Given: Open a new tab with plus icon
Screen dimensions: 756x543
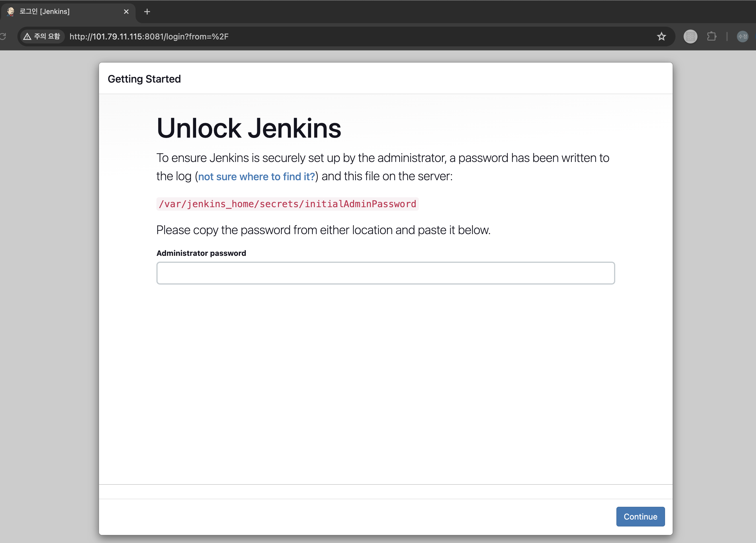Looking at the screenshot, I should coord(147,12).
